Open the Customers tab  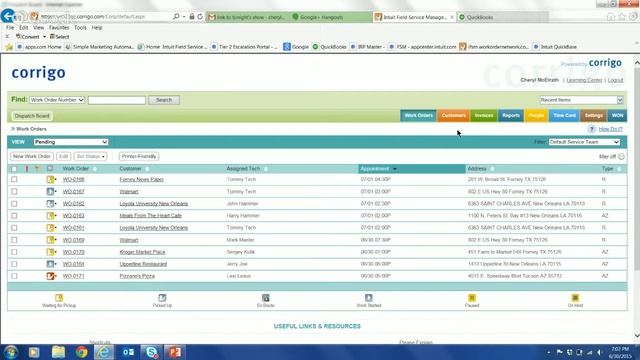coord(453,116)
